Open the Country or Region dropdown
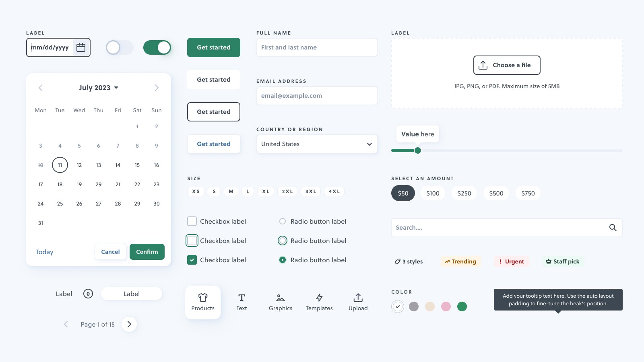 coord(317,144)
